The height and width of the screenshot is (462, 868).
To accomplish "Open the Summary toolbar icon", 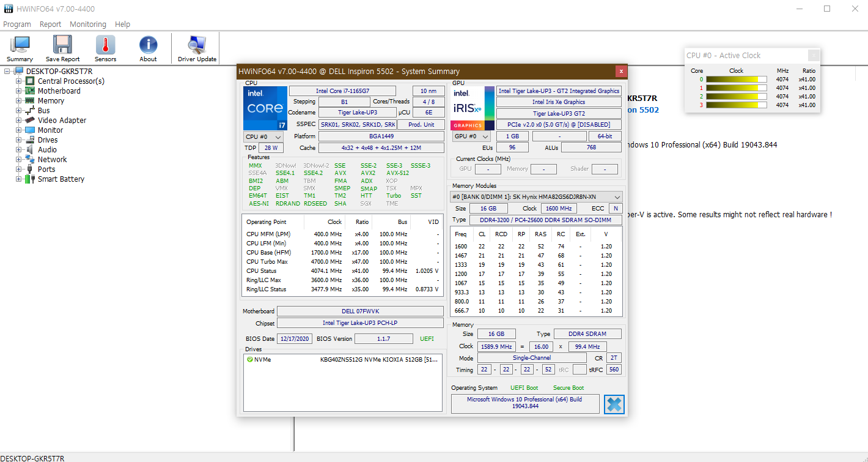I will tap(20, 45).
